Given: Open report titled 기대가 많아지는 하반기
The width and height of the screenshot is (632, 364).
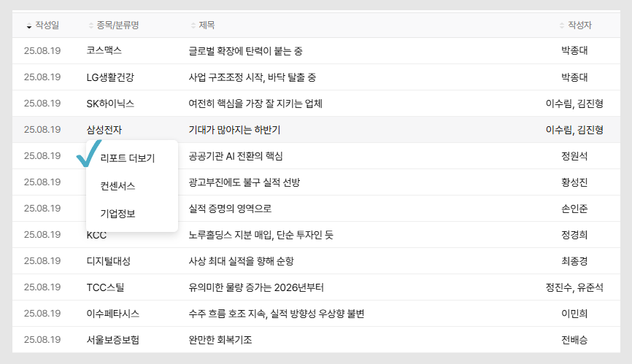Looking at the screenshot, I should pyautogui.click(x=234, y=130).
